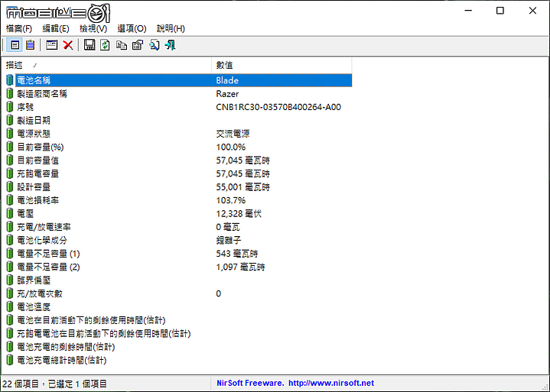Click battery icon beside 充飽電容量 row

tap(10, 173)
